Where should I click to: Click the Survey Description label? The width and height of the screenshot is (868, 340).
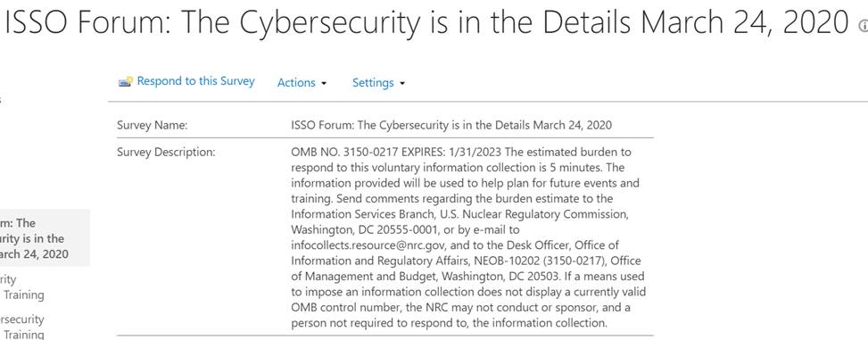coord(166,153)
